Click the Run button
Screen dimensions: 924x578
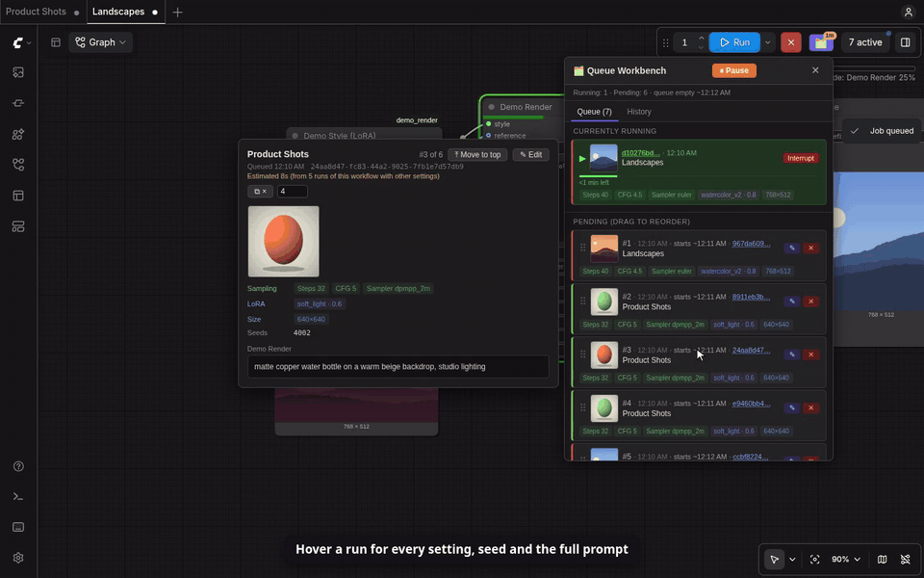pyautogui.click(x=734, y=42)
